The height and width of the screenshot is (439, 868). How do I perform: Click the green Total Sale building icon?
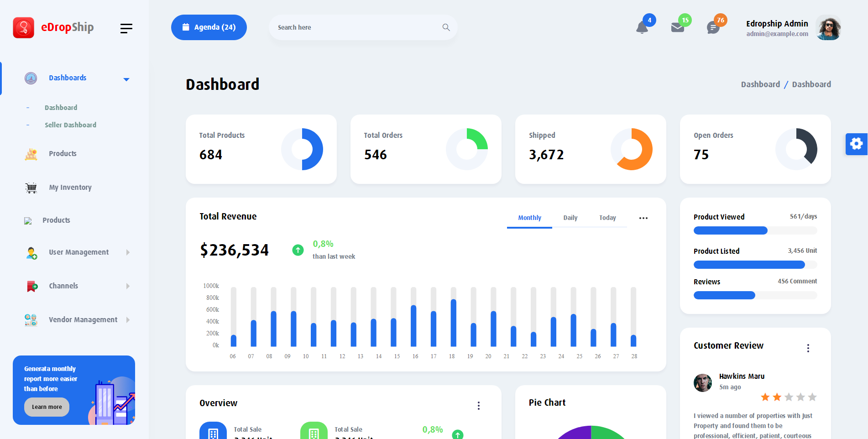314,430
